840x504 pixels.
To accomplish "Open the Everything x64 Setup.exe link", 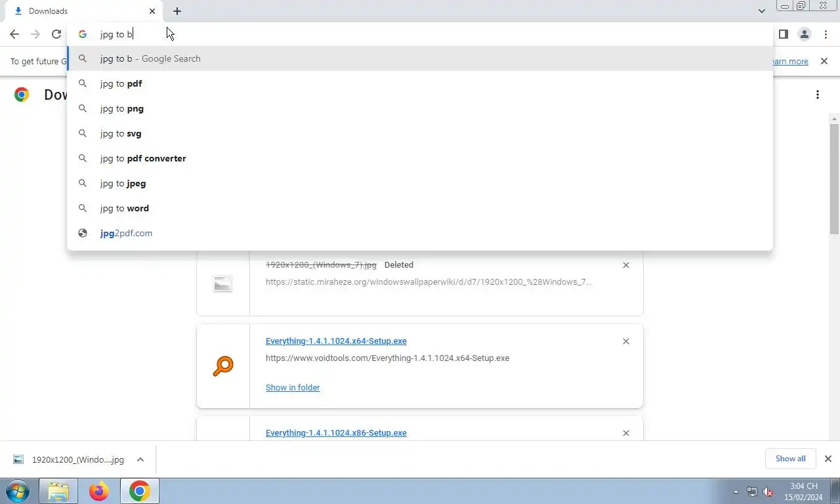I will click(336, 341).
